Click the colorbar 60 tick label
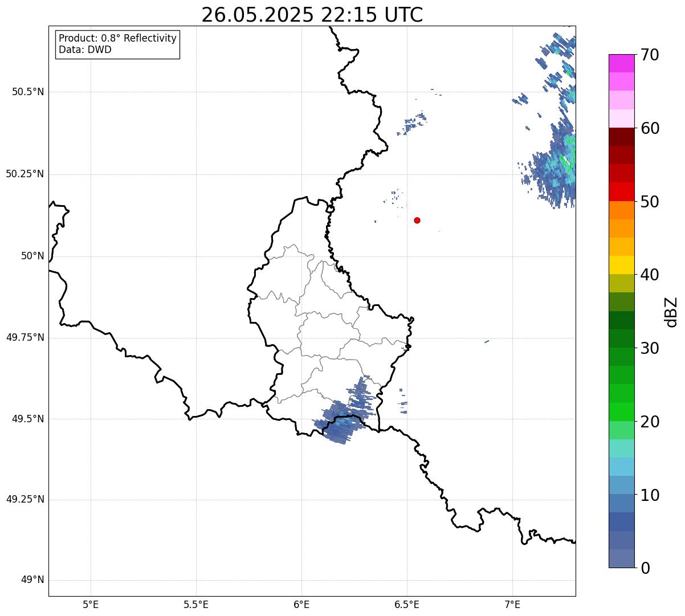 pos(650,129)
